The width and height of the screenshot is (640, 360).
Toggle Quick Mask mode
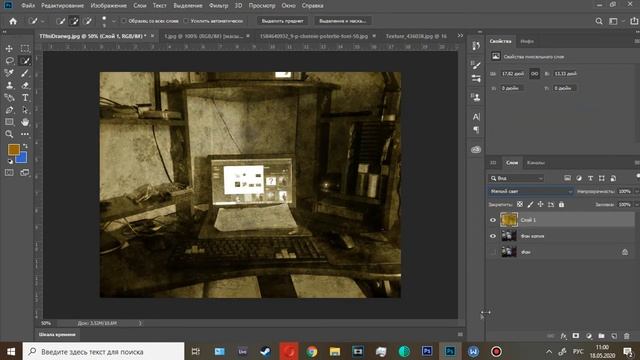tap(9, 173)
